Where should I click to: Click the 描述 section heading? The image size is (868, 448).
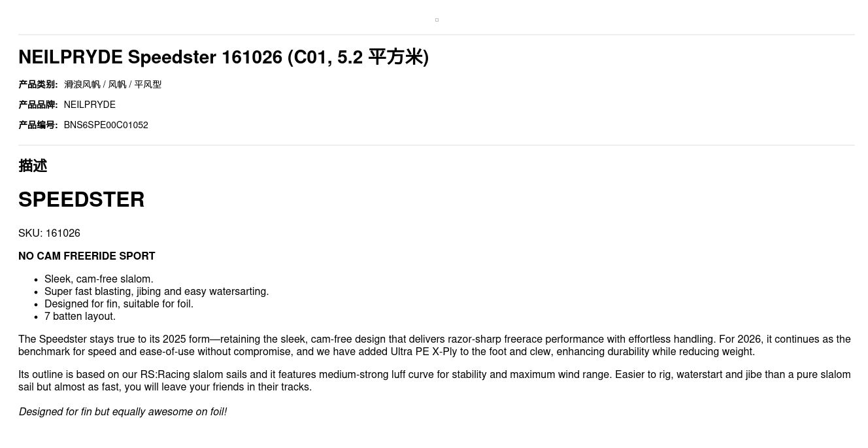(x=33, y=166)
